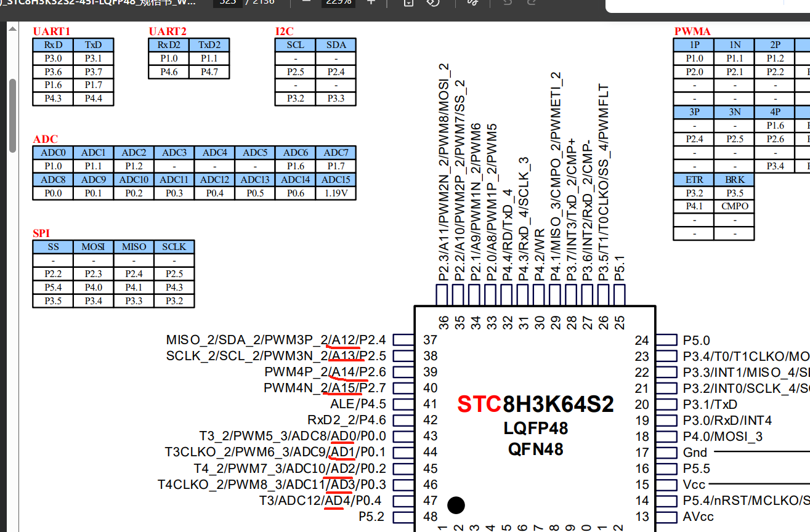Image resolution: width=810 pixels, height=532 pixels.
Task: Click the AVcc label at pin 13
Action: coord(699,517)
